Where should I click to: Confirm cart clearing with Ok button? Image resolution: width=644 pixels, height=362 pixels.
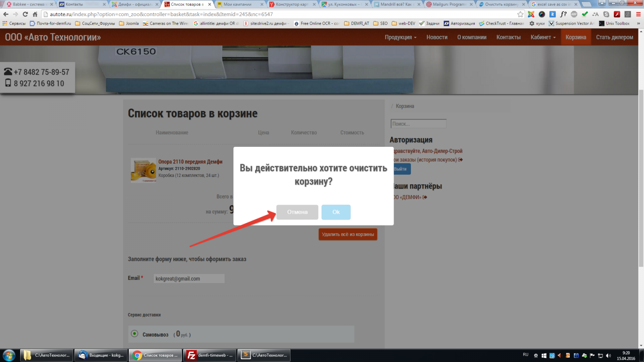click(x=336, y=212)
